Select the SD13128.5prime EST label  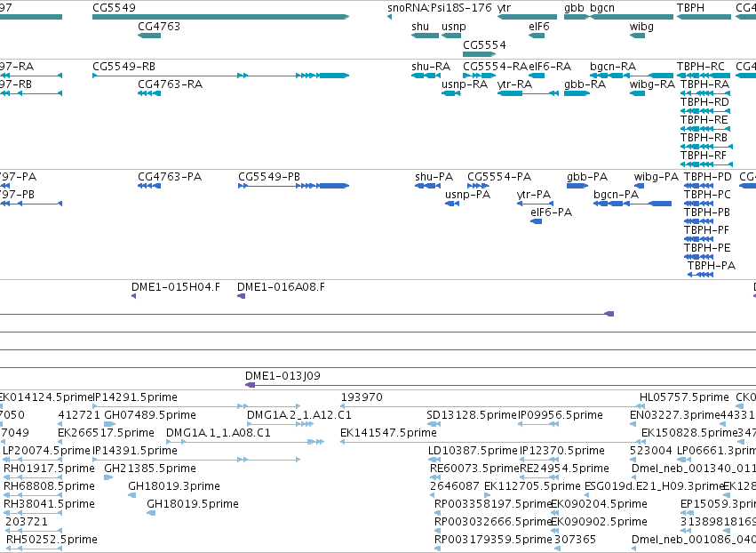(472, 415)
